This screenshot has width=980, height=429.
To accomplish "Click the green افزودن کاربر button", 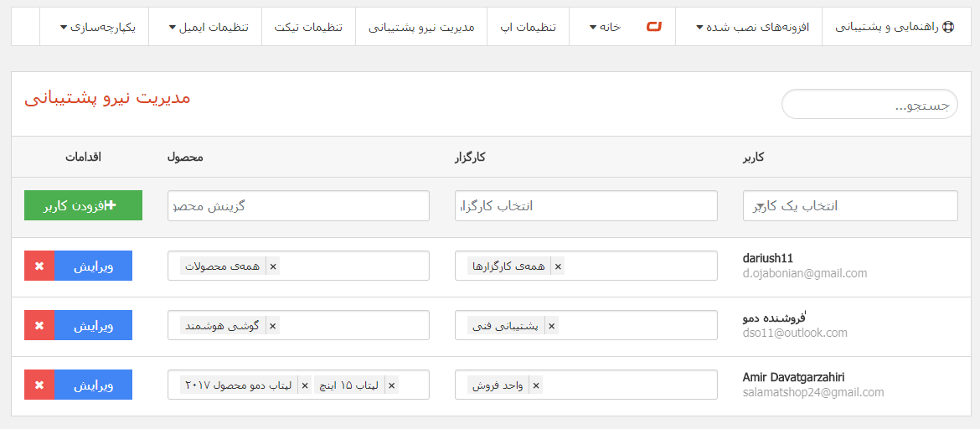I will [83, 206].
